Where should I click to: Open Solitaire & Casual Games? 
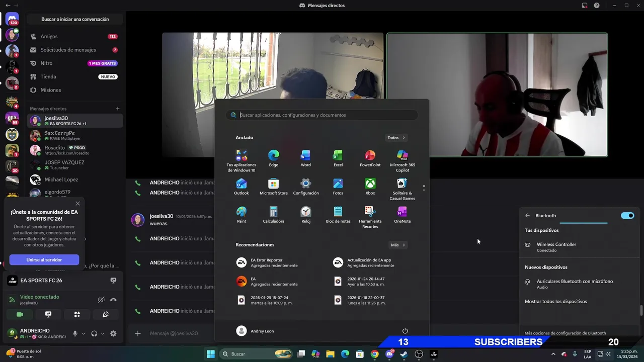(402, 189)
